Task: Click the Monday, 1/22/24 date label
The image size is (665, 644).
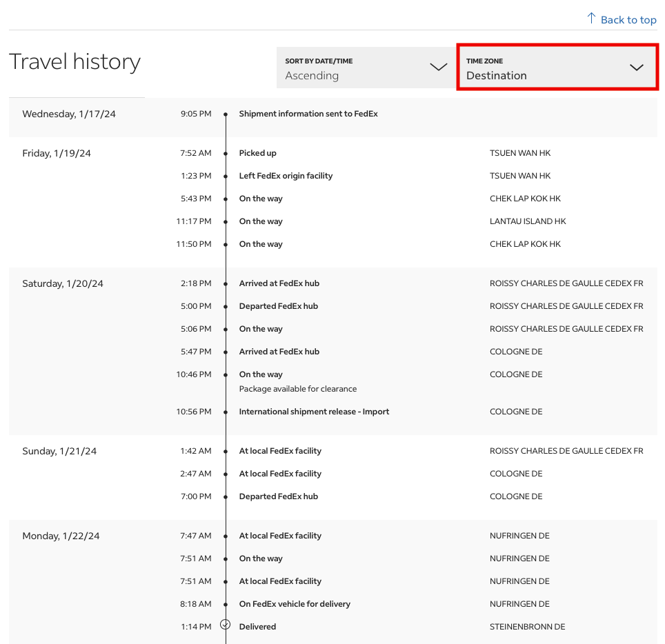Action: pos(61,536)
